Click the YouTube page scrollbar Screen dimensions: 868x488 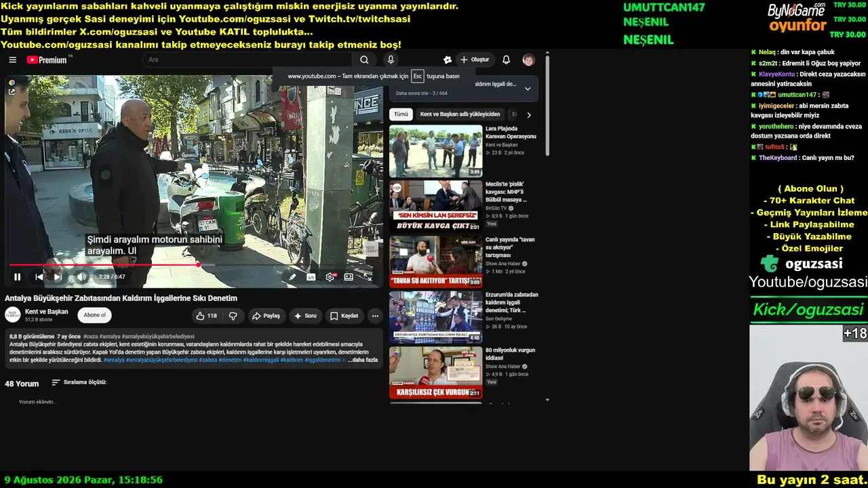point(547,105)
